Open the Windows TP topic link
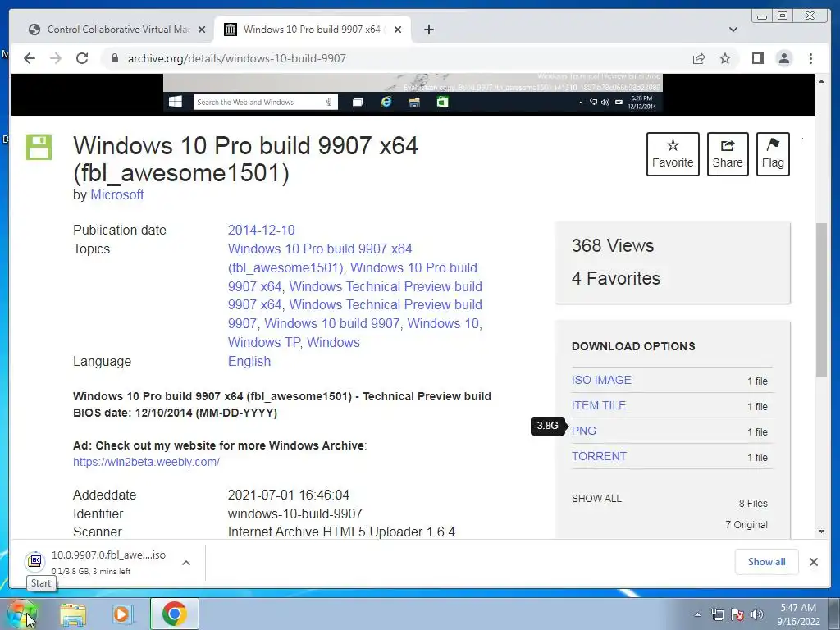This screenshot has height=630, width=840. tap(263, 342)
